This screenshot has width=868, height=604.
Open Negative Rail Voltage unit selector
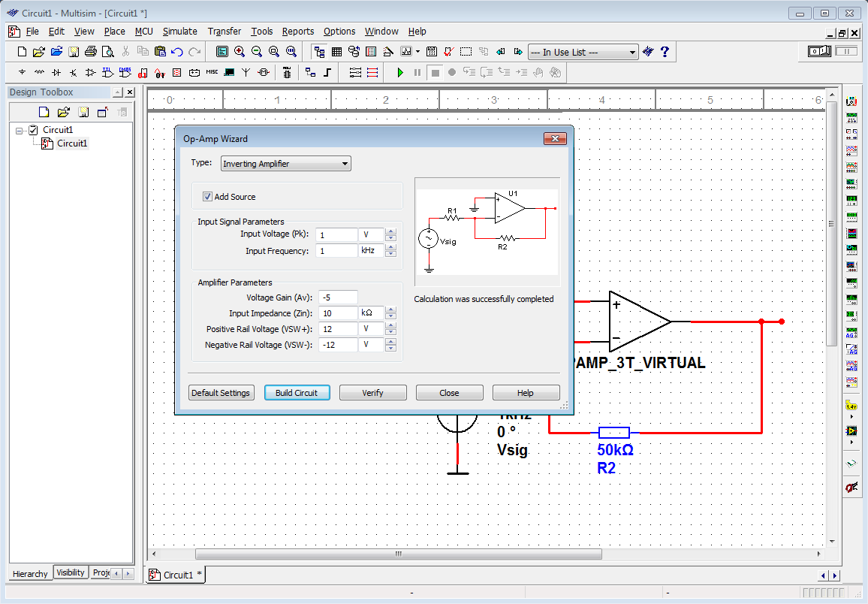point(372,345)
